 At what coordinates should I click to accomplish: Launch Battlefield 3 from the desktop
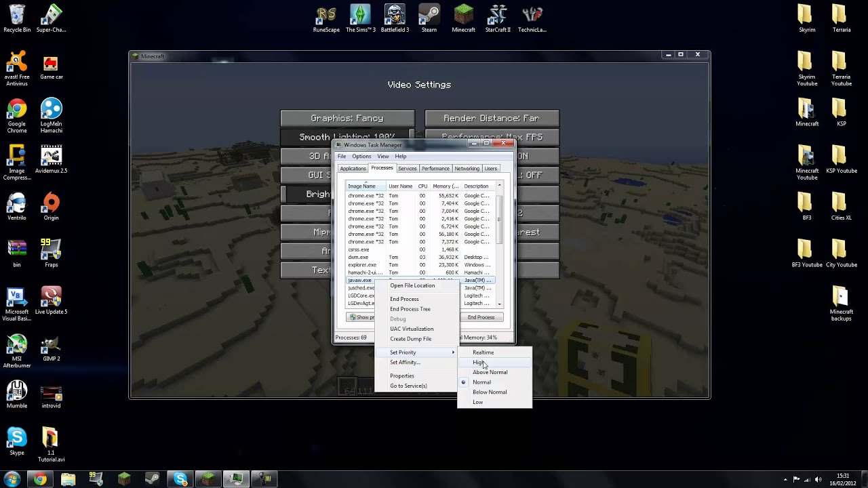[x=395, y=19]
